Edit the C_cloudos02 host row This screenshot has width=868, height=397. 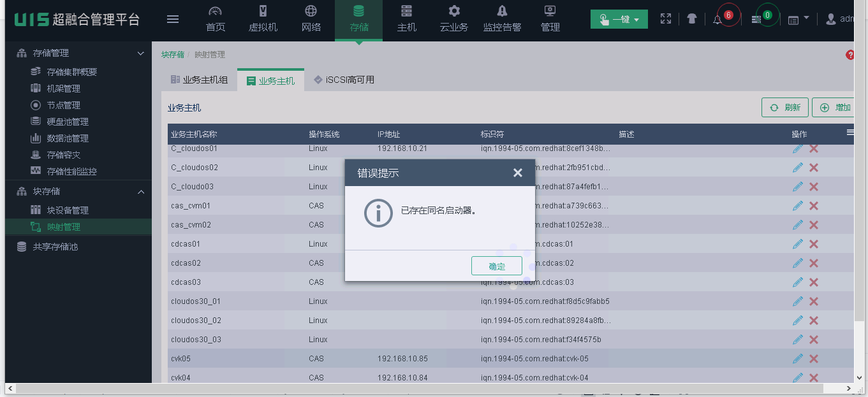click(798, 168)
